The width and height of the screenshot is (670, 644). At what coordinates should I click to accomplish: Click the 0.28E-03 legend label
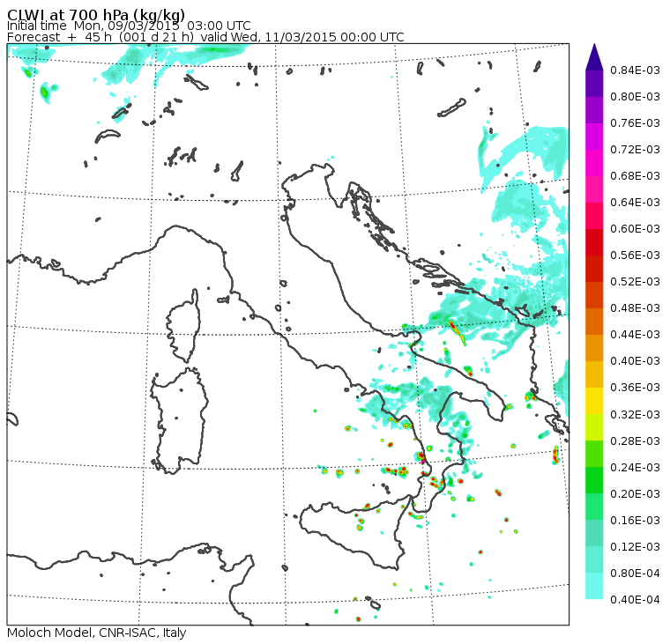click(x=635, y=441)
